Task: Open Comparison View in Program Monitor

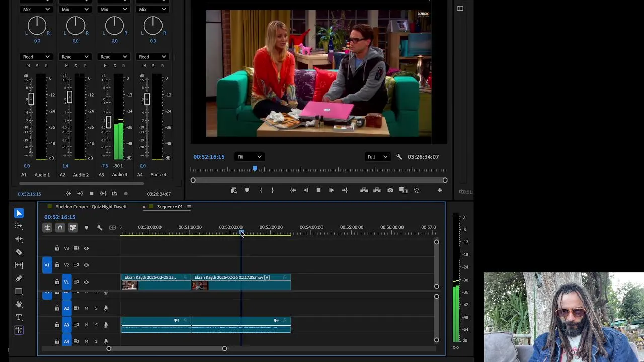Action: click(x=404, y=190)
